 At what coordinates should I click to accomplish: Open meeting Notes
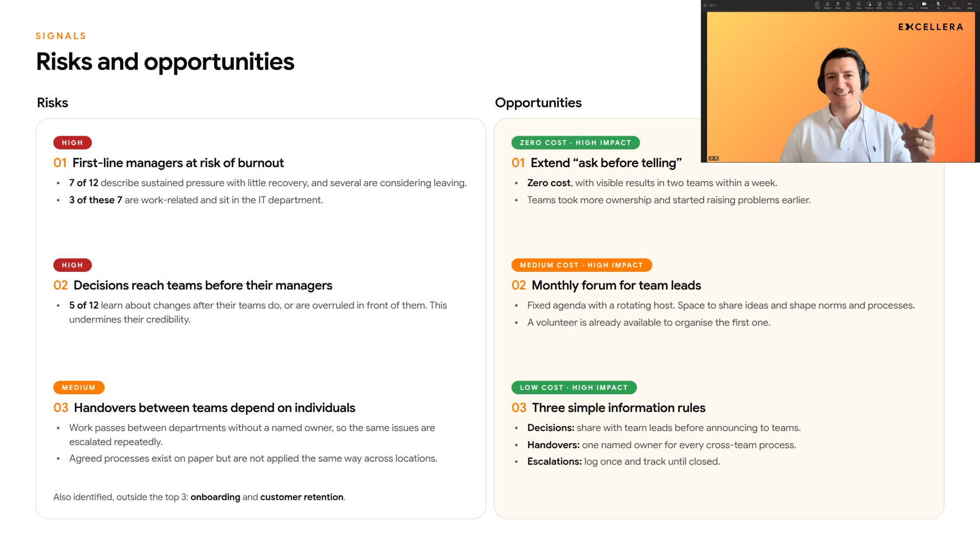pos(880,5)
